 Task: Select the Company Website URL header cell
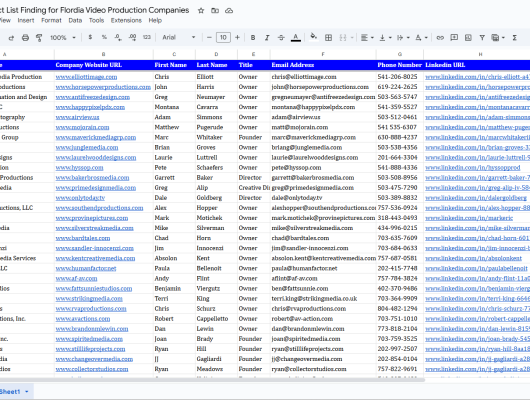[x=103, y=65]
